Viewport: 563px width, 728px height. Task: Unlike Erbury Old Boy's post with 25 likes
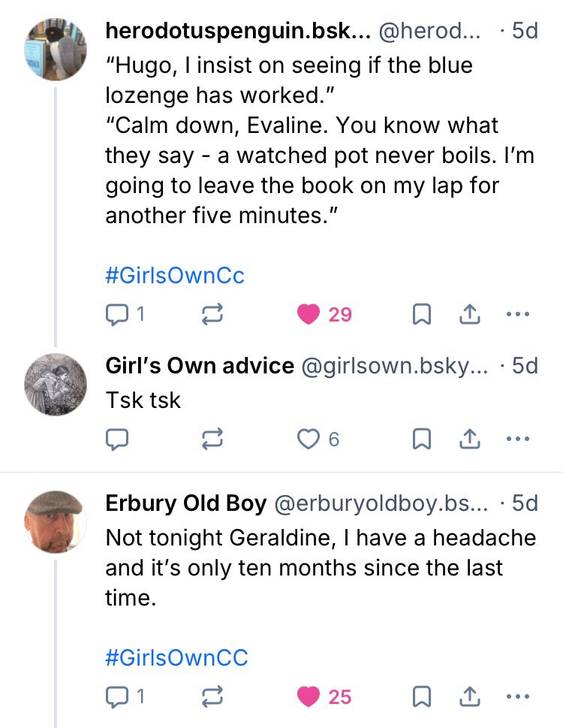point(309,698)
